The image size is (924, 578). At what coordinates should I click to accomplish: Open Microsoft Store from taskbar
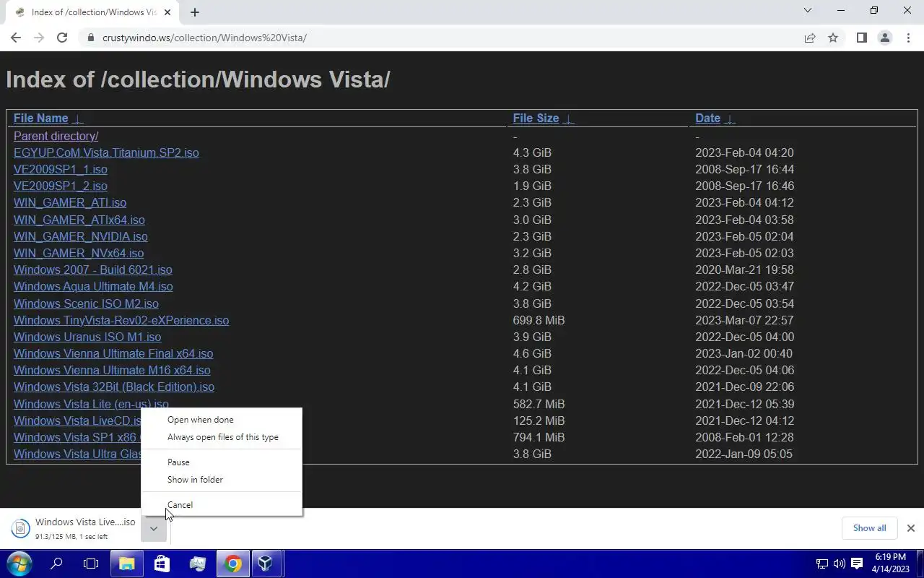pyautogui.click(x=162, y=564)
